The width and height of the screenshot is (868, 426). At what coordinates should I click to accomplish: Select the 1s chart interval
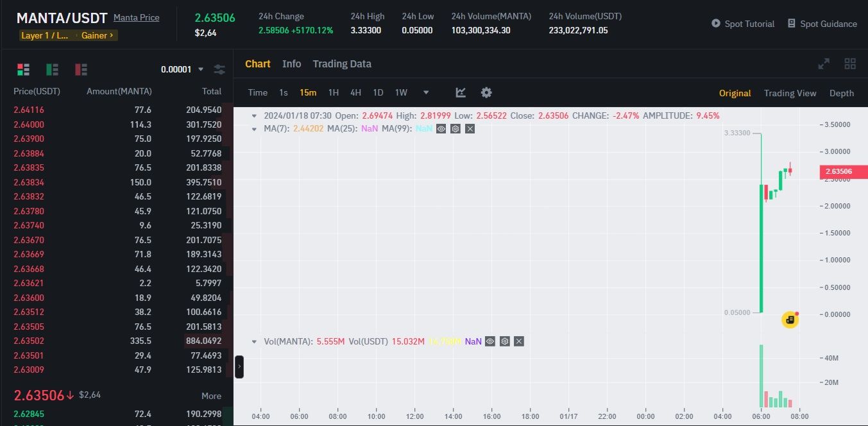[284, 92]
